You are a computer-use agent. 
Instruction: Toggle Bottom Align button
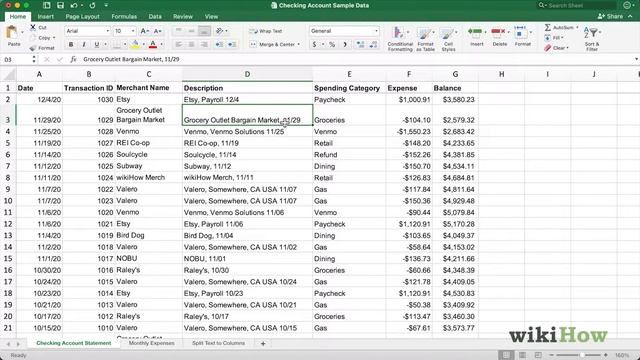tap(204, 31)
